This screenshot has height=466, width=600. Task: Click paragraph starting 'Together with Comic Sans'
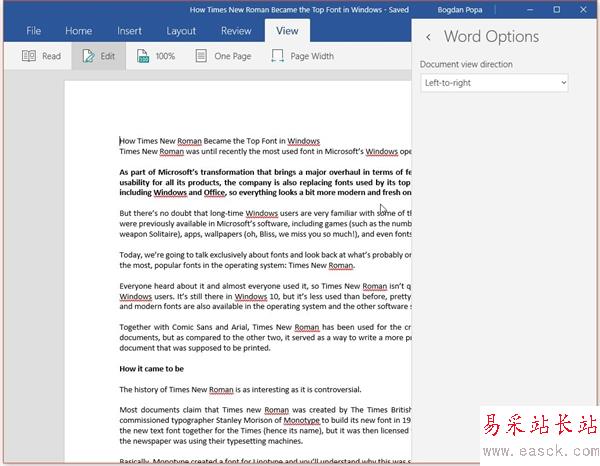coord(265,337)
